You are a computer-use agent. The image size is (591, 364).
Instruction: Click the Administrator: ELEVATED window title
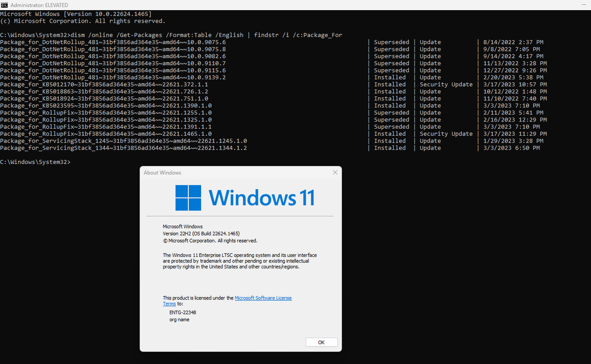click(x=39, y=5)
